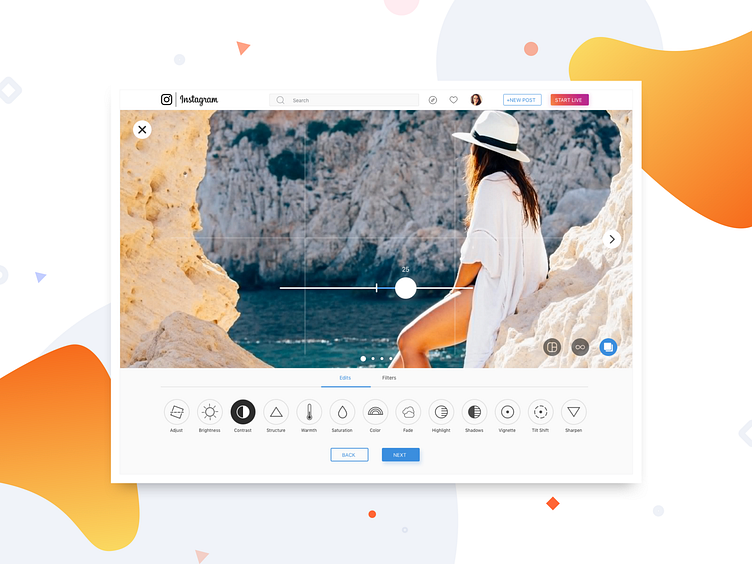This screenshot has height=564, width=752.
Task: Close the photo editor with X
Action: click(x=142, y=129)
